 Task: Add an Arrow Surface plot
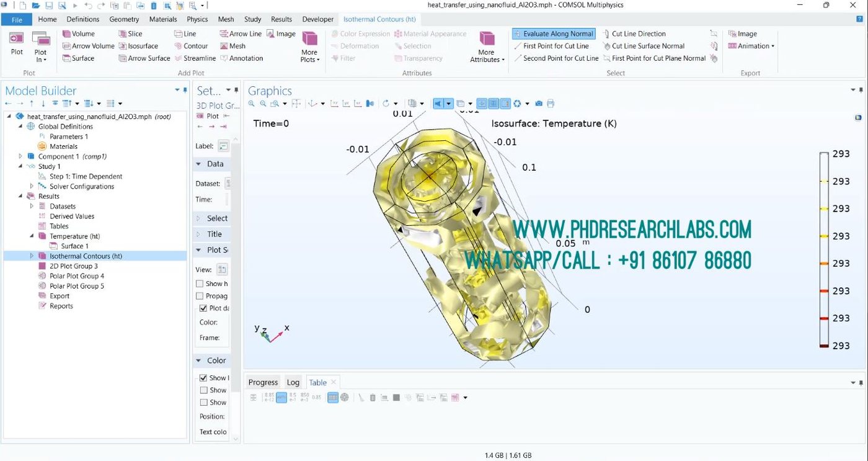(144, 58)
